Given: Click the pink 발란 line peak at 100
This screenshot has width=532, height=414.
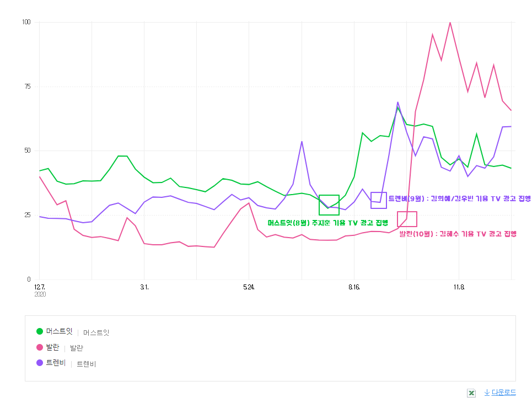Looking at the screenshot, I should 450,23.
